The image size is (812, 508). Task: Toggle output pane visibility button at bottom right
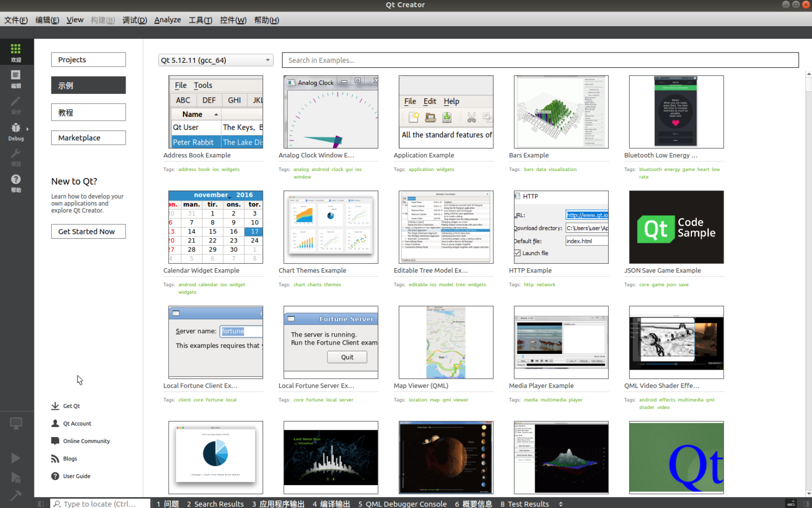[790, 504]
